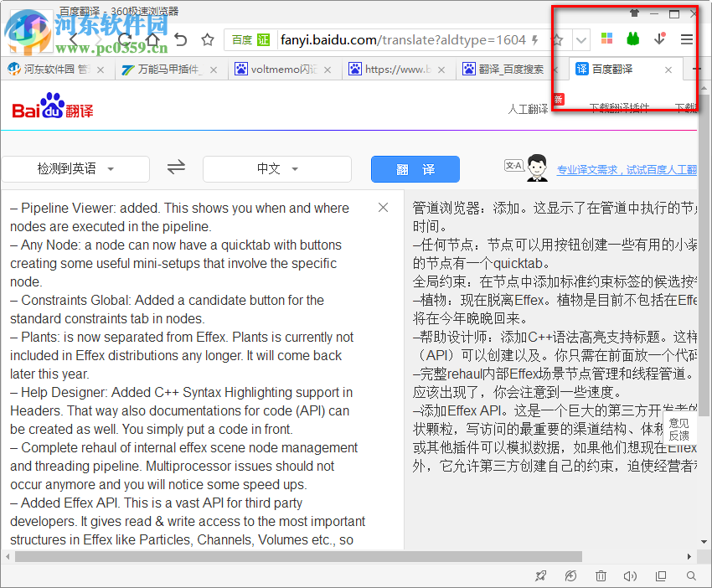Screen dimensions: 712x588
Task: Open the hamburger menu at top right
Action: pos(687,39)
